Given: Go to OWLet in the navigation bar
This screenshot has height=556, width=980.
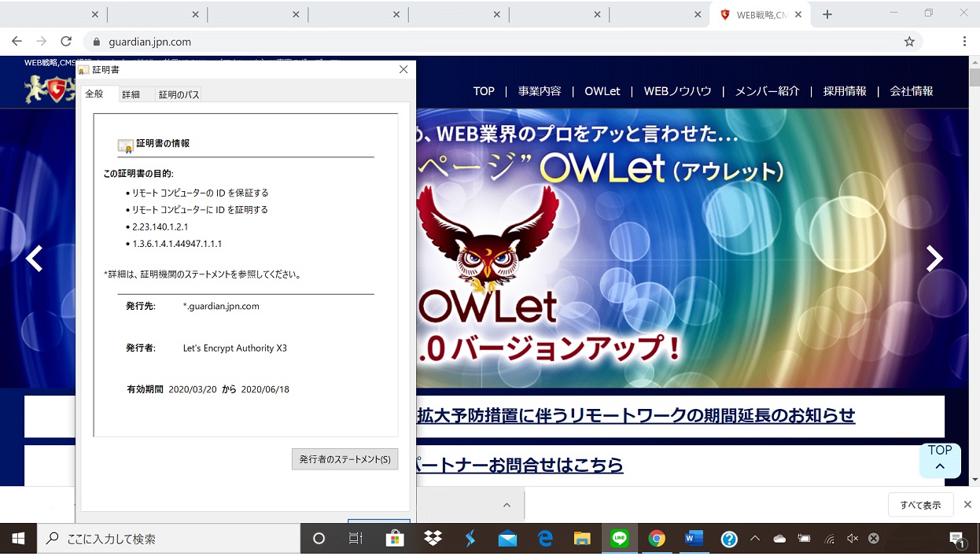Looking at the screenshot, I should coord(602,91).
